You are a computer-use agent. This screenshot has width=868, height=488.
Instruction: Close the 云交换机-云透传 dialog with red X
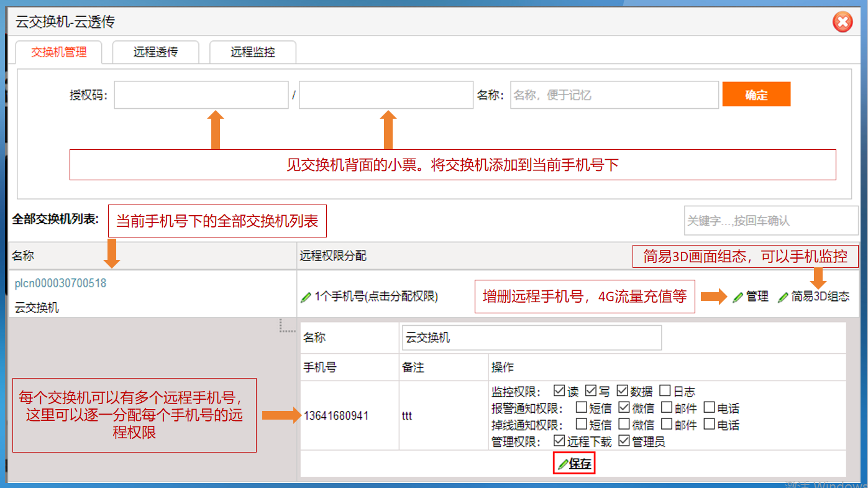tap(842, 22)
